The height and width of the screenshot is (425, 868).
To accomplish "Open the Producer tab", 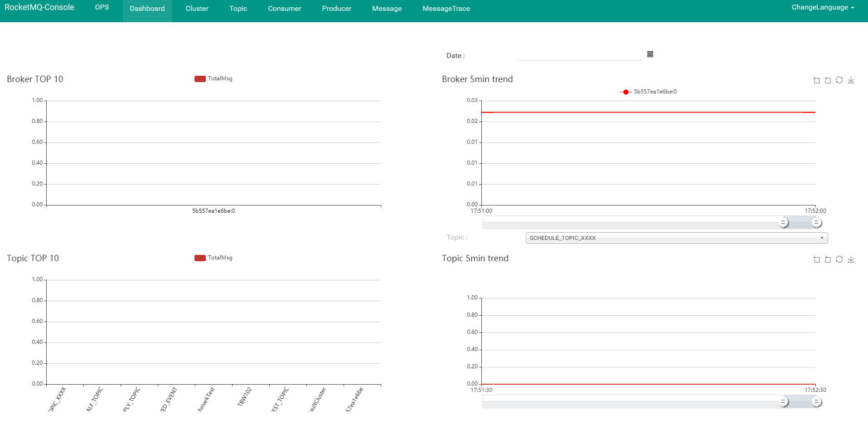I will tap(337, 9).
